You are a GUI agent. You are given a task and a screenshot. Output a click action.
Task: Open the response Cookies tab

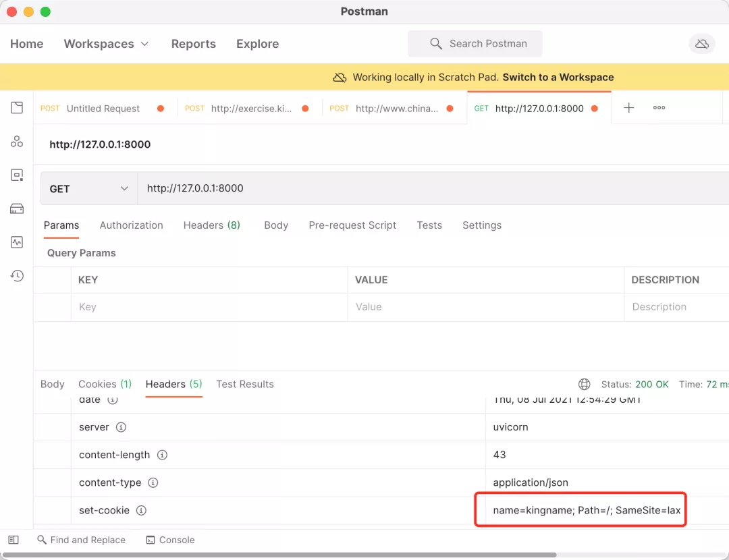(x=105, y=384)
